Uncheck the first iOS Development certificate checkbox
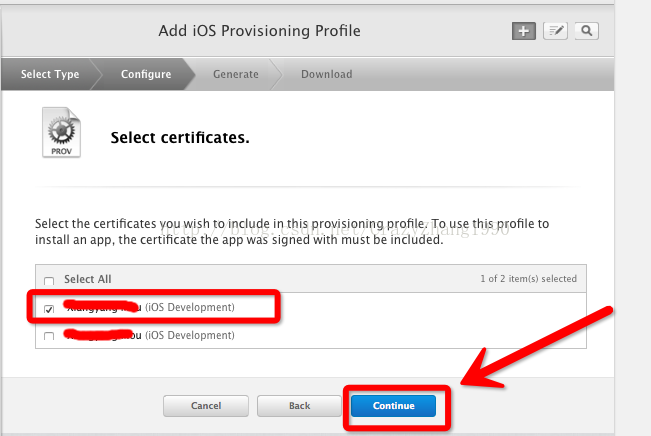 point(49,309)
